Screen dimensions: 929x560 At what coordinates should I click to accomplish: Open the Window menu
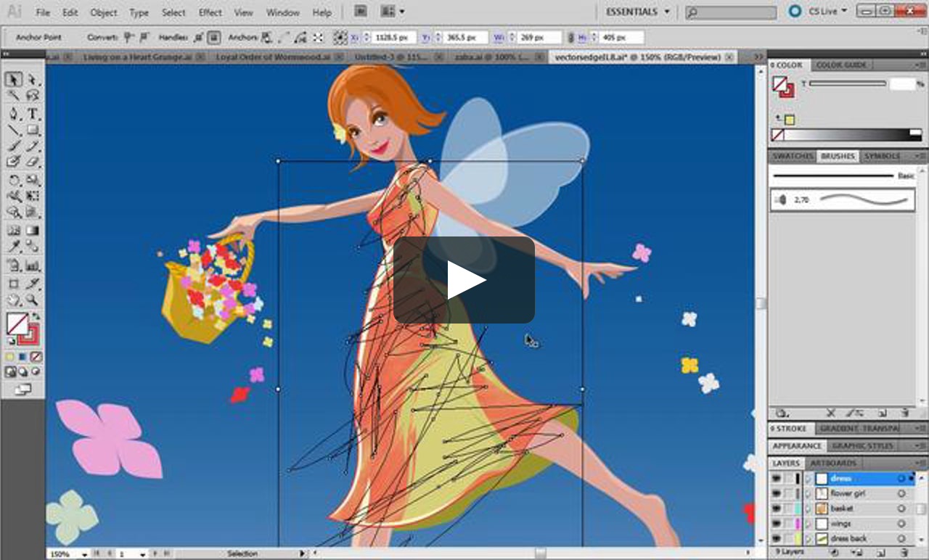click(x=283, y=13)
